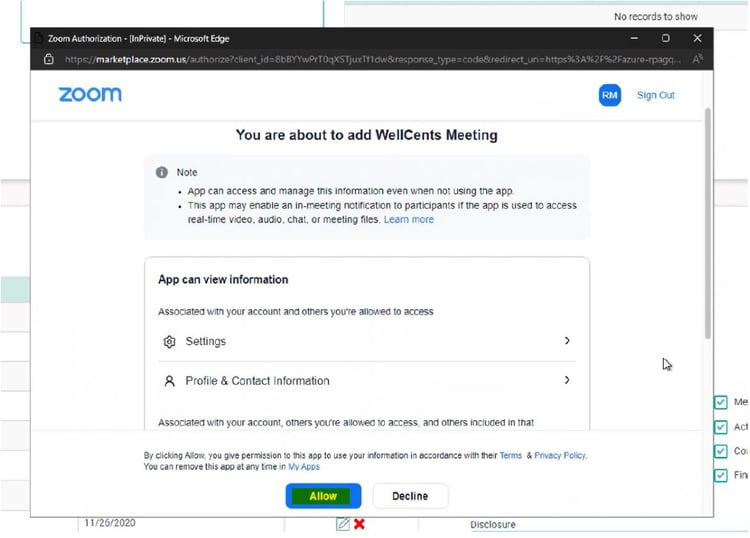Screen dimensions: 750x538
Task: Click the page icon in the Edge title bar
Action: click(x=39, y=38)
